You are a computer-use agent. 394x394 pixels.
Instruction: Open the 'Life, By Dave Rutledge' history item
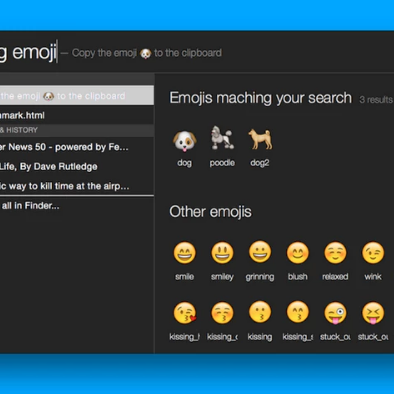77,166
